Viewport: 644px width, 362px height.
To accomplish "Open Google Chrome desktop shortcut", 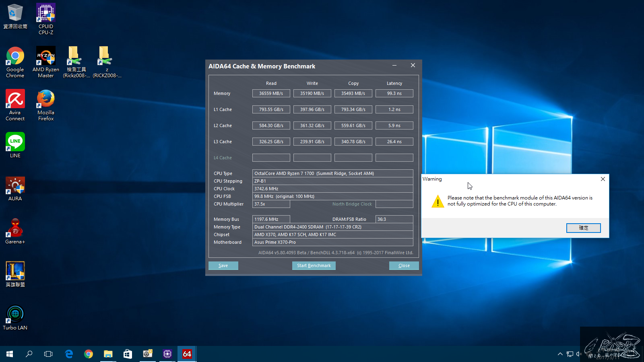I will [x=15, y=62].
